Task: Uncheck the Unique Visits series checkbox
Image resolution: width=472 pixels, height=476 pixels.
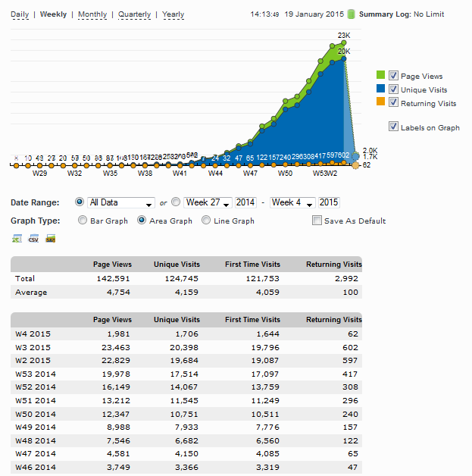Action: point(393,89)
